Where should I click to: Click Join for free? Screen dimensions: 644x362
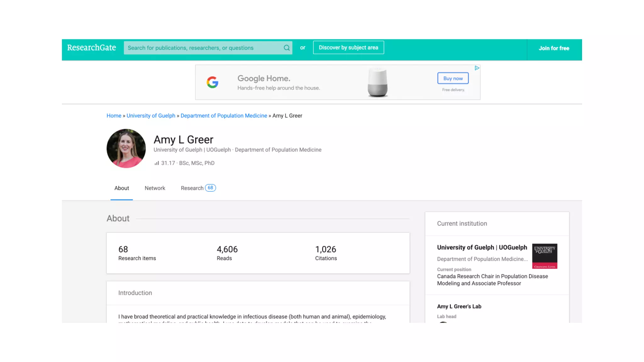pyautogui.click(x=554, y=48)
